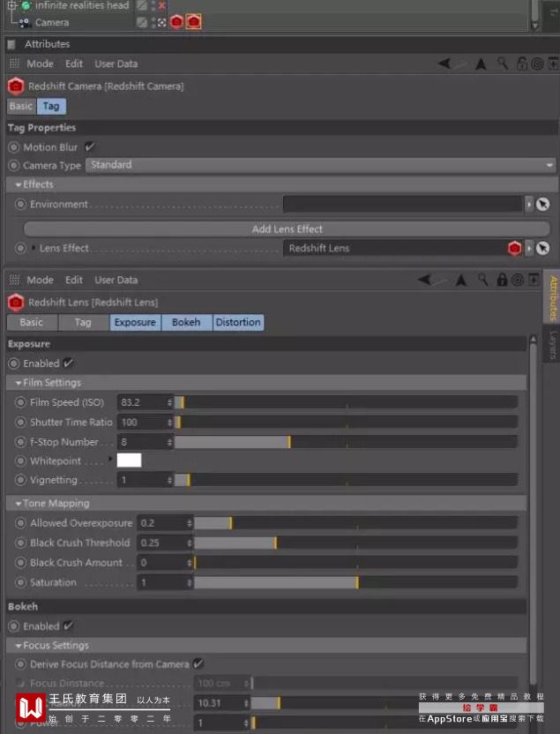Collapse Film Settings section
560x734 pixels.
tap(19, 383)
